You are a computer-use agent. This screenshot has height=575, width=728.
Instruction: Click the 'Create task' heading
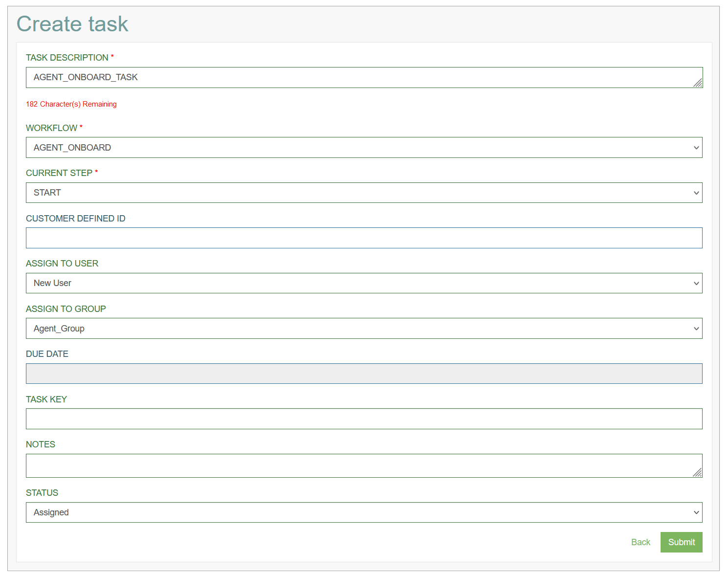[72, 24]
